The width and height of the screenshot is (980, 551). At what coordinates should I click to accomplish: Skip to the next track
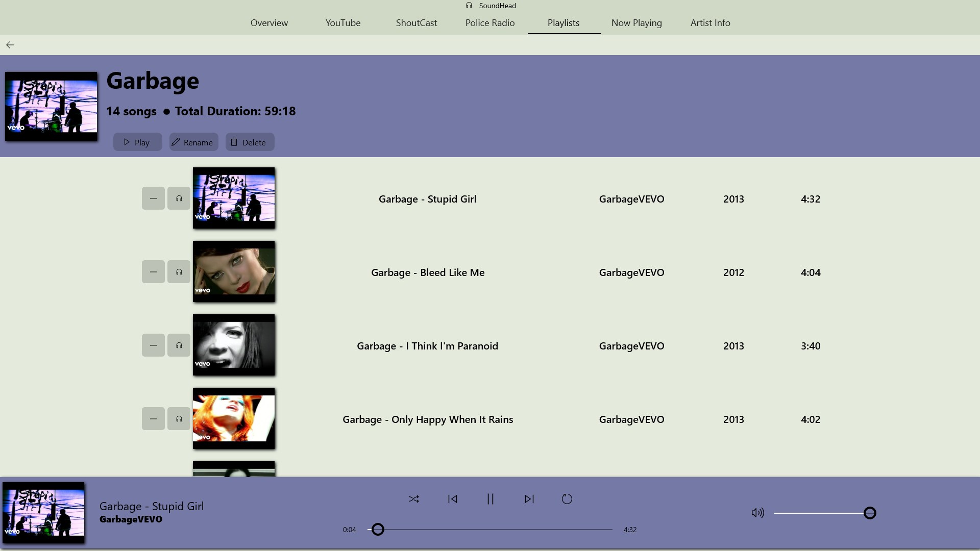529,499
